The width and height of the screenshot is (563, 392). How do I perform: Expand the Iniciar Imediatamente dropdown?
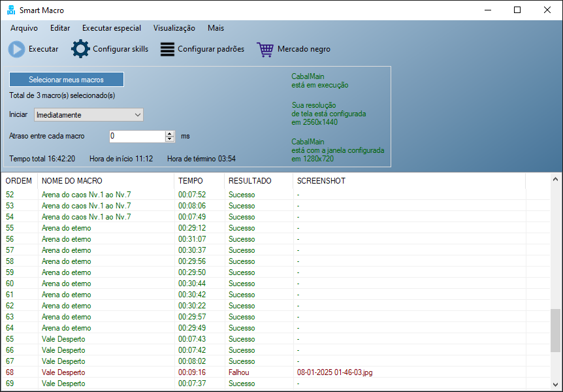point(137,115)
